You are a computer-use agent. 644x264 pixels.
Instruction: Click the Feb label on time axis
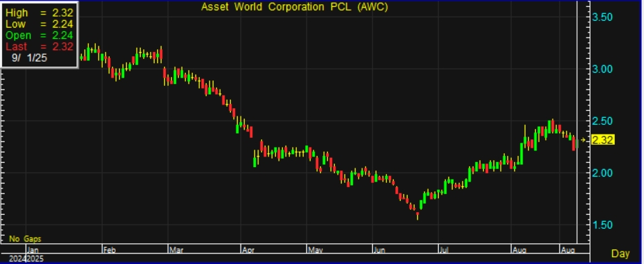pos(109,249)
